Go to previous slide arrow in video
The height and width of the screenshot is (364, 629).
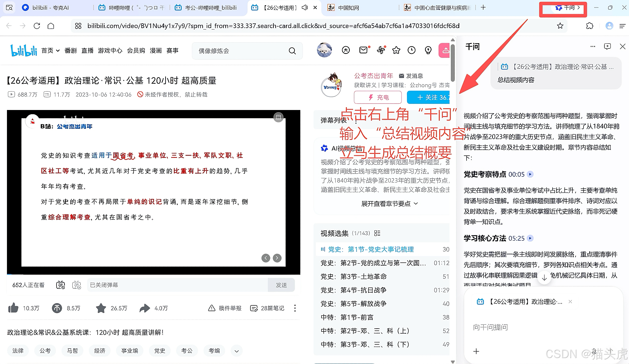(x=266, y=258)
